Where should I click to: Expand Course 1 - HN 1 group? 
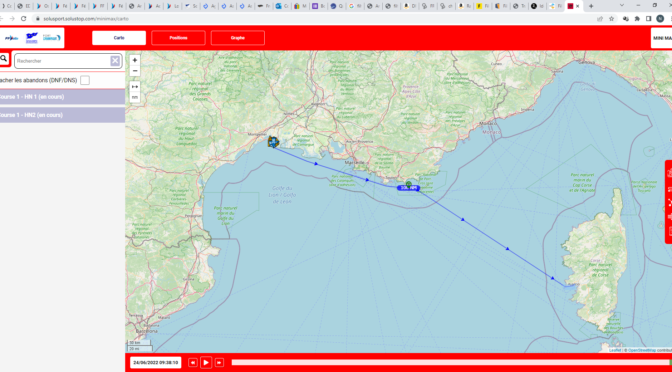pos(63,97)
